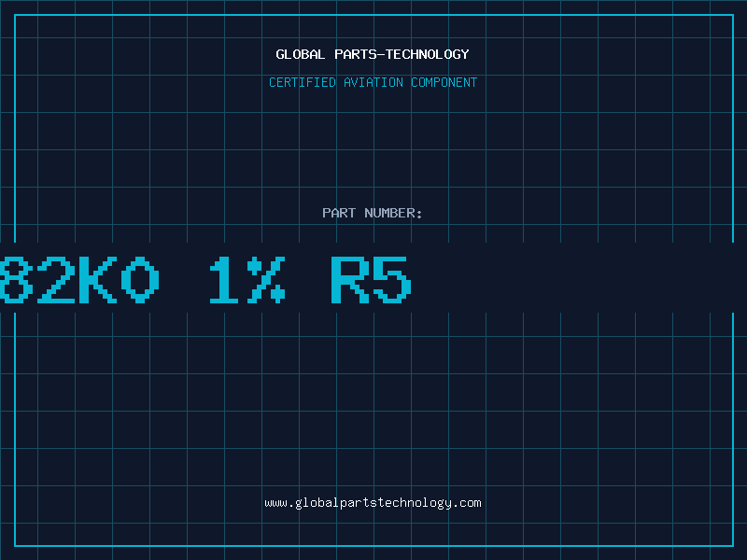The width and height of the screenshot is (747, 560).
Task: Select the word NUMBER: in the label
Action: coord(393,213)
